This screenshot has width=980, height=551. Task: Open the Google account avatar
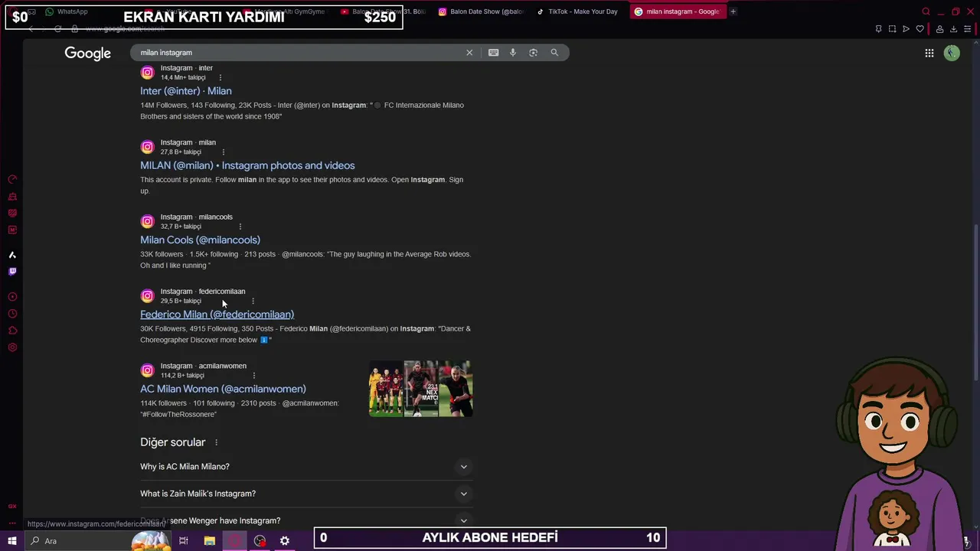tap(952, 53)
